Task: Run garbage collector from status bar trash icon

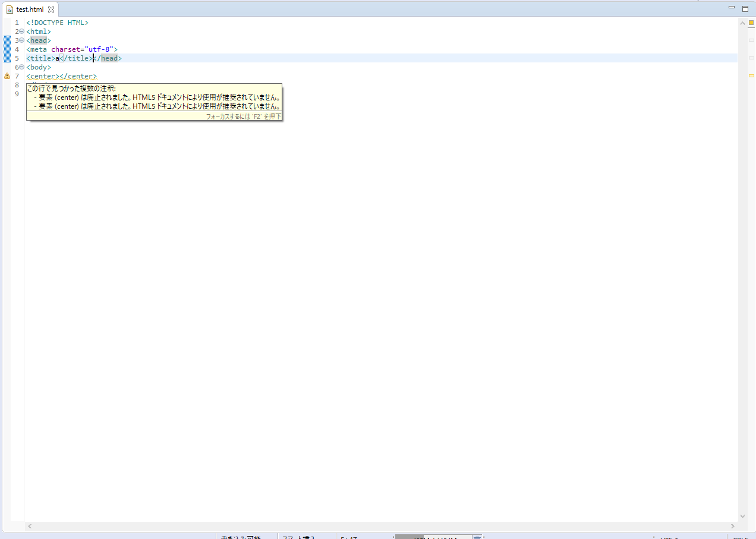Action: click(477, 537)
